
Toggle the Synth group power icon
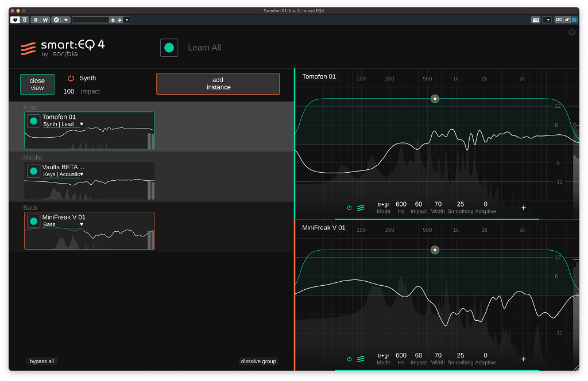click(71, 78)
